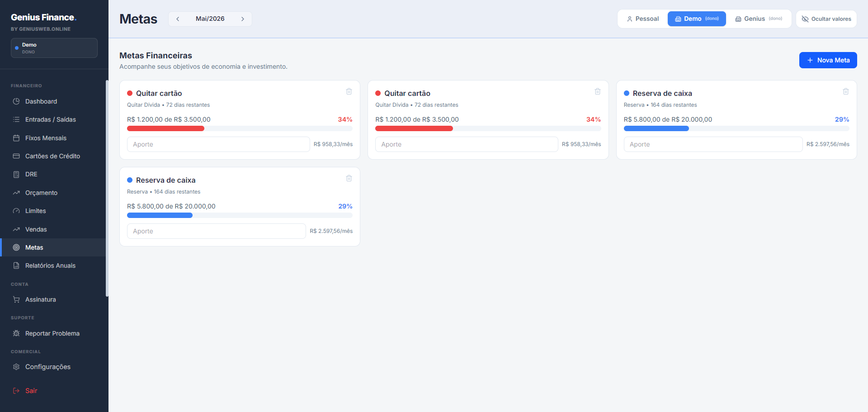Click second-row Reserva de caixa progress bar

pyautogui.click(x=160, y=215)
